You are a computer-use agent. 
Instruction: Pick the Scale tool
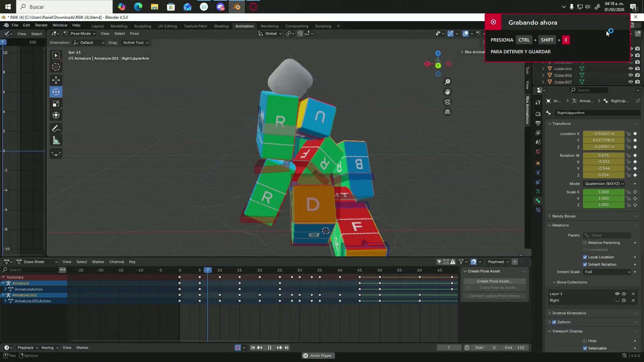tap(56, 104)
